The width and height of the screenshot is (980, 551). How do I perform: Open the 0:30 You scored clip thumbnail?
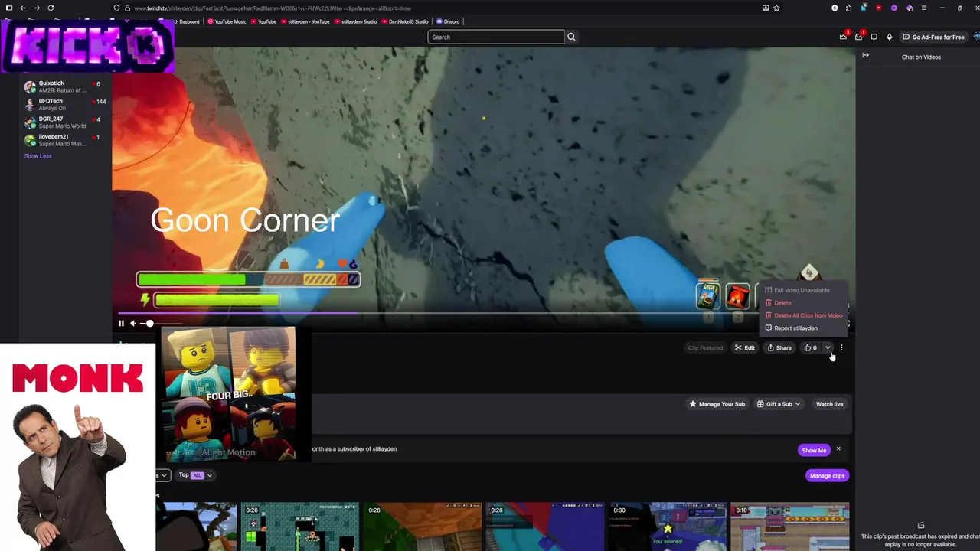(668, 527)
